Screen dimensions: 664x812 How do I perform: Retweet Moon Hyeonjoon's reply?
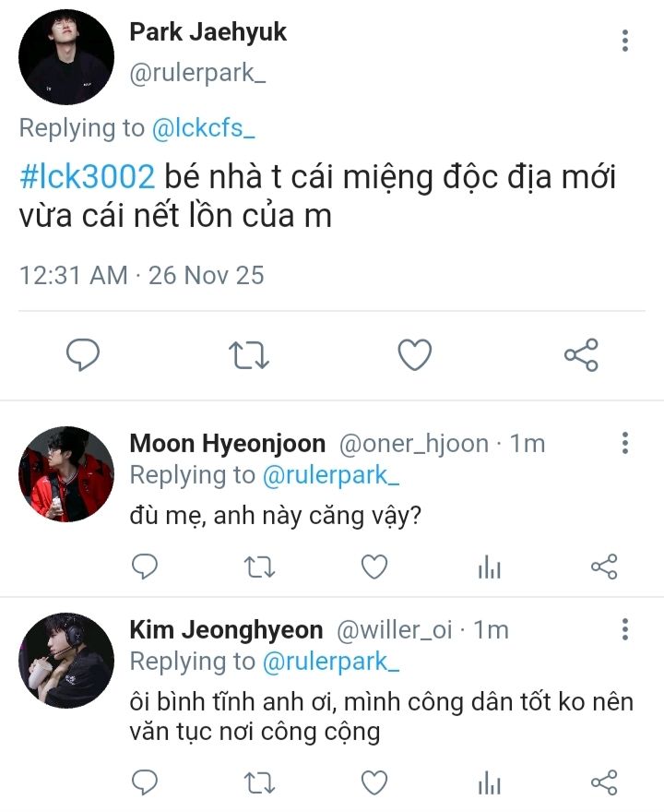click(x=259, y=567)
